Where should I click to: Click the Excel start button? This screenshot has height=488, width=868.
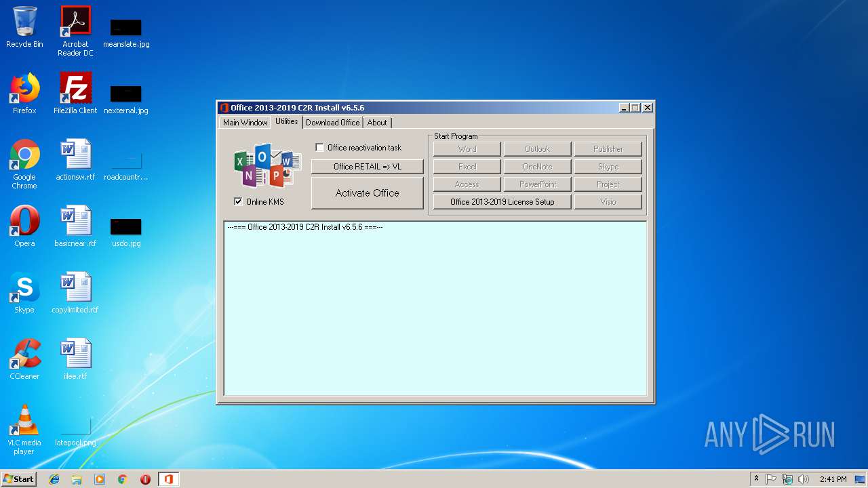[467, 167]
